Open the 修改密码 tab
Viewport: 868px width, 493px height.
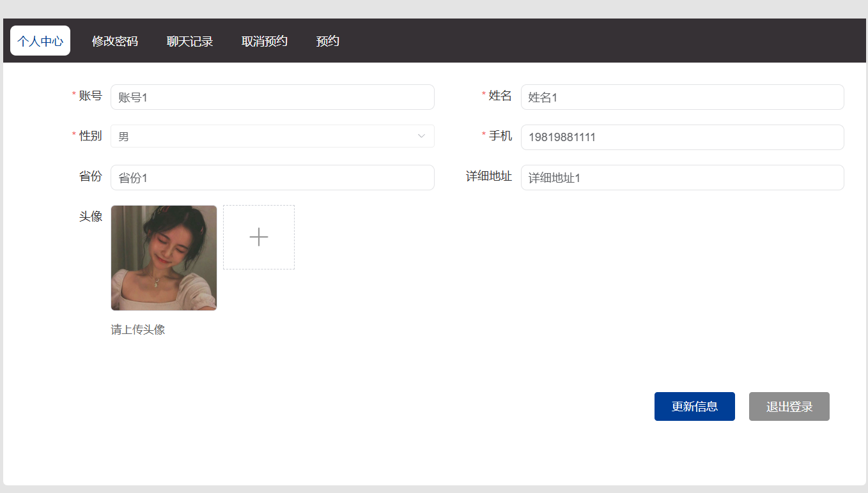pos(115,41)
